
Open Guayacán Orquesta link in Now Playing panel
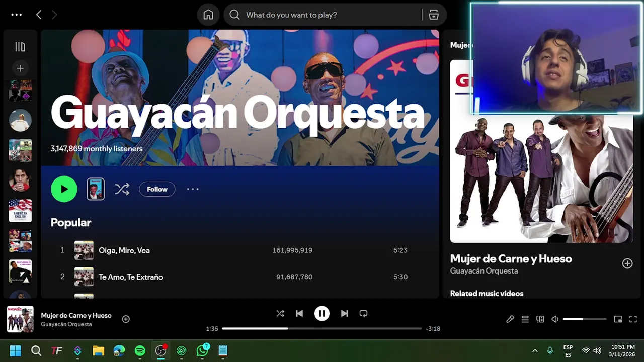coord(484,271)
